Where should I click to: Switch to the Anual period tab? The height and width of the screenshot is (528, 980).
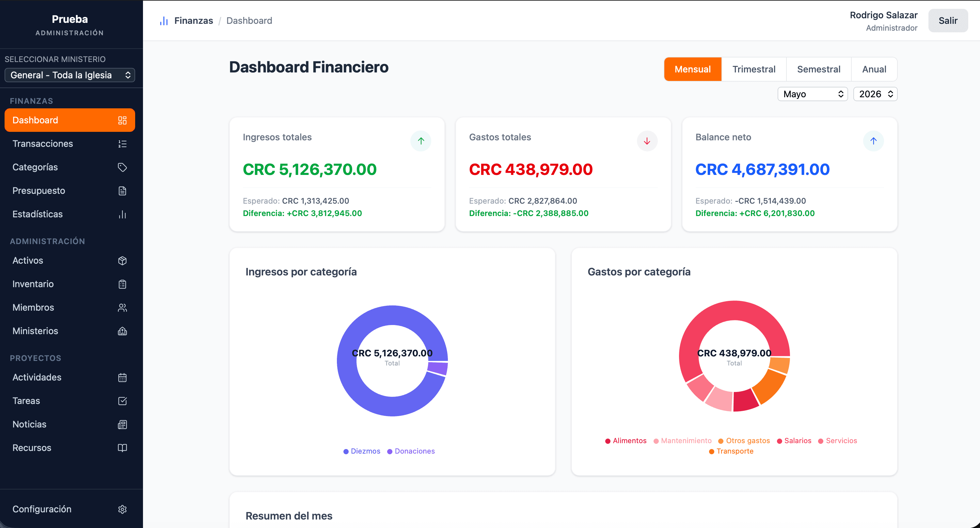tap(874, 69)
